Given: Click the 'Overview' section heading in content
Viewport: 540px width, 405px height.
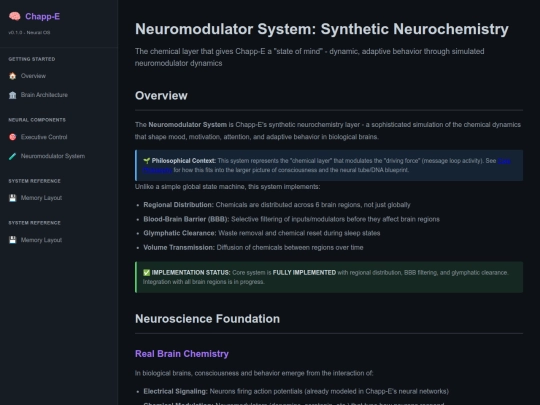Looking at the screenshot, I should 161,96.
